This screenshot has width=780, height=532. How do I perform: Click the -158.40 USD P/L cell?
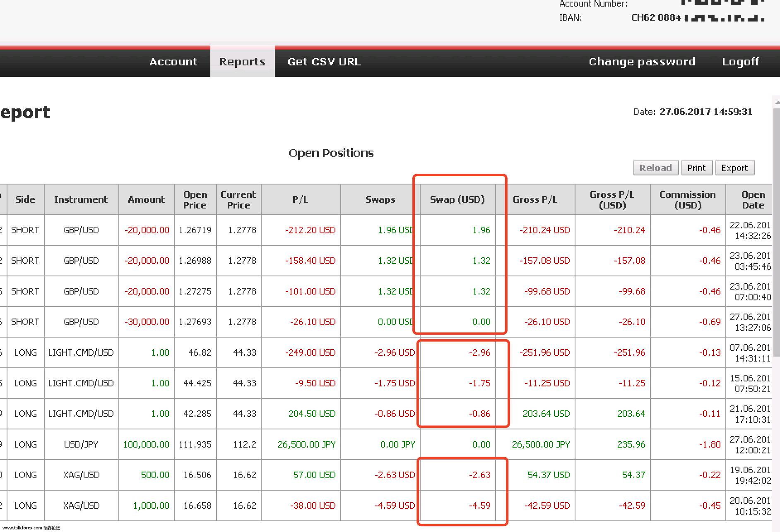(301, 261)
